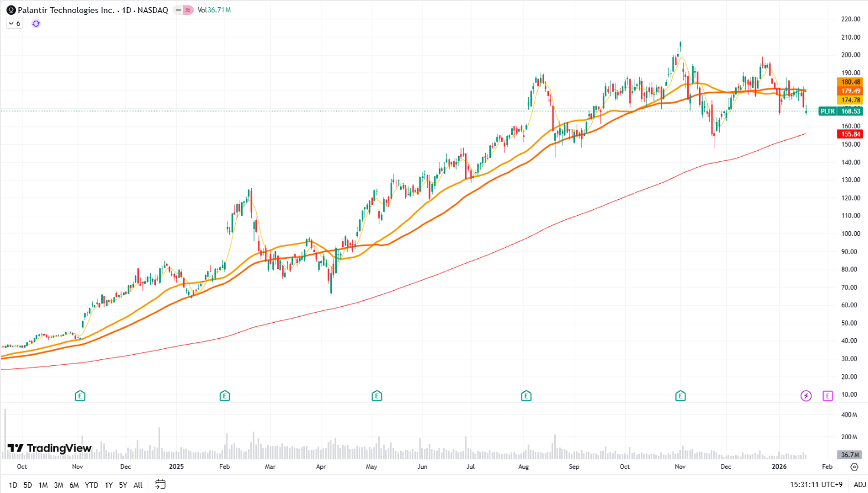Click the 179.49 orange price label
Image resolution: width=868 pixels, height=493 pixels.
[x=851, y=91]
